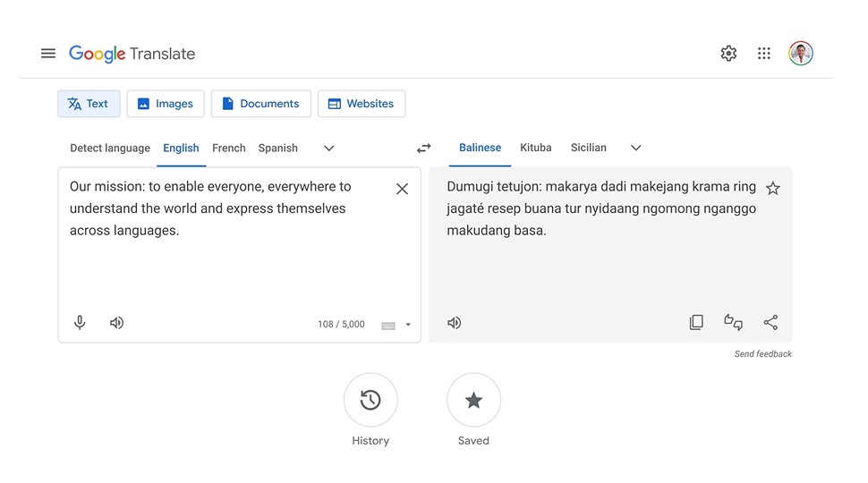The height and width of the screenshot is (483, 868).
Task: Rate this translation with thumbs icon
Action: point(734,322)
